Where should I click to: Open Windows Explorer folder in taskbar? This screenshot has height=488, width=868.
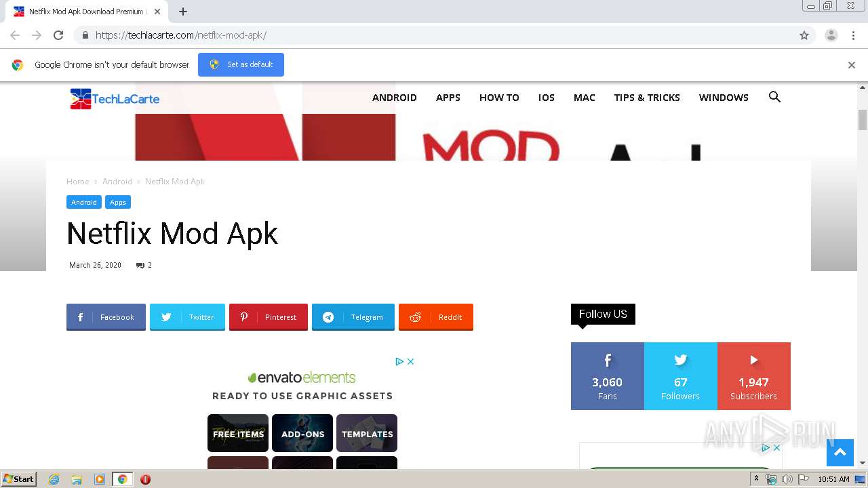77,479
